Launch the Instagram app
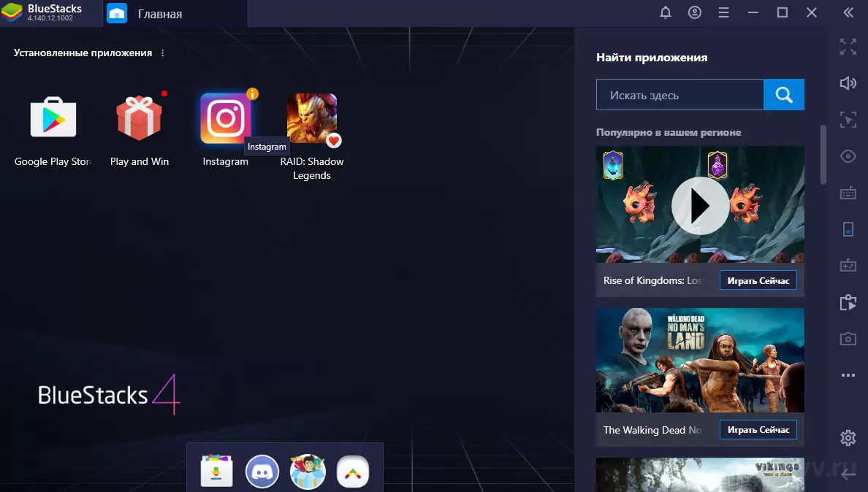Screen dimensions: 868x492 pos(225,118)
